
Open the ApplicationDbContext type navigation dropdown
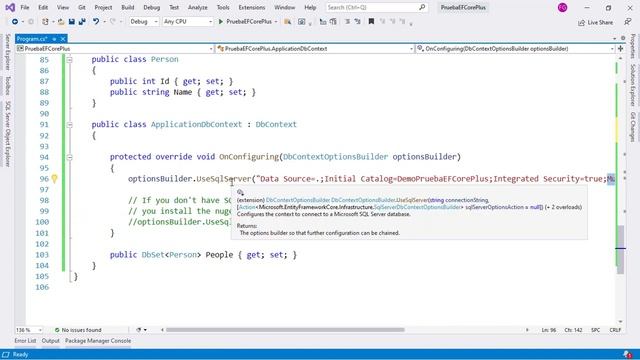click(315, 49)
